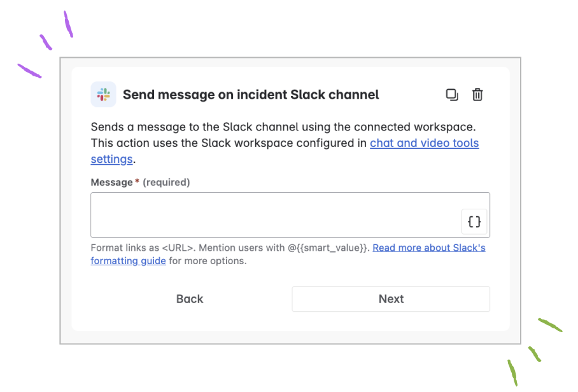Viewport: 578px width, 392px height.
Task: Click the 'Message * (required)' field label
Action: [x=140, y=183]
